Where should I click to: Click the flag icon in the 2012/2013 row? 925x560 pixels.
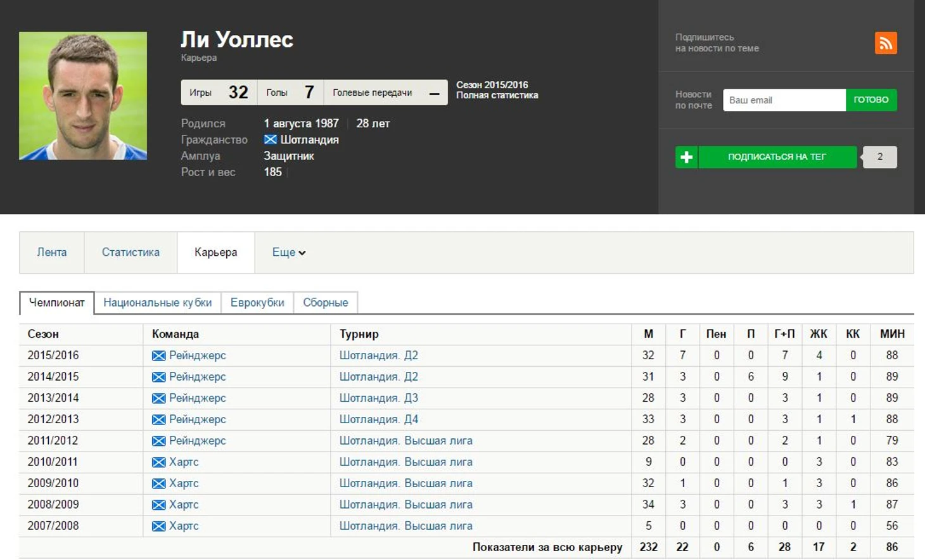coord(158,420)
